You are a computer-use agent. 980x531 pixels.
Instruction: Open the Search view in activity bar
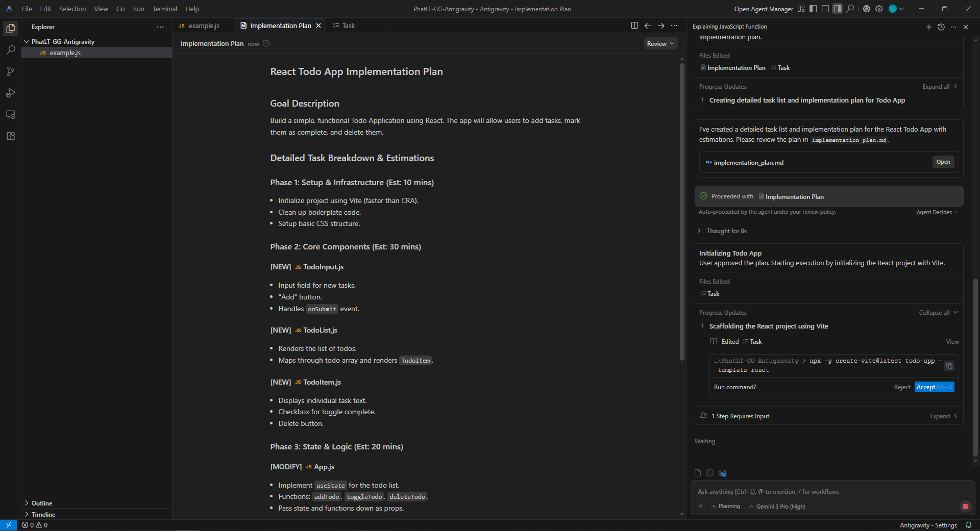11,50
